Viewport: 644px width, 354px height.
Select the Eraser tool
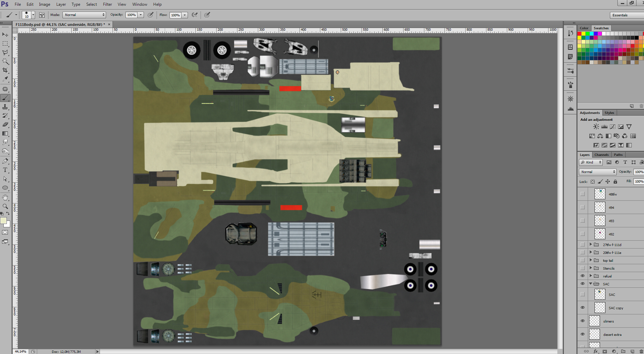click(x=5, y=125)
